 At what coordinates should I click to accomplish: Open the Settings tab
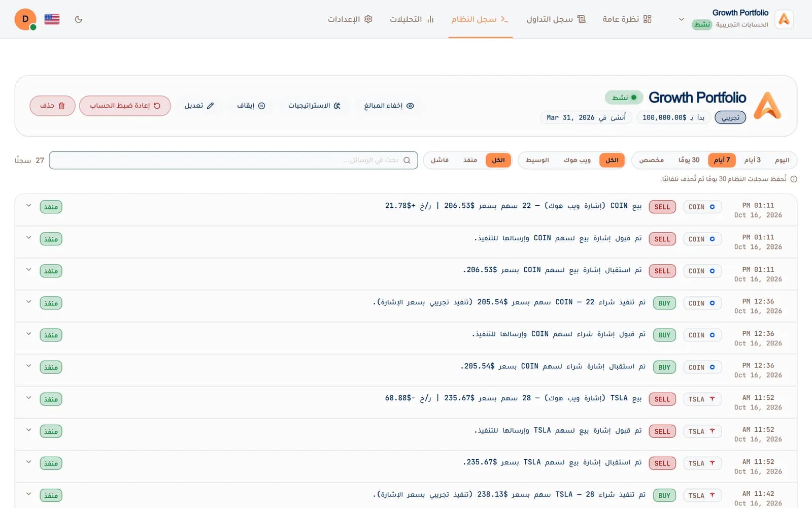click(350, 19)
